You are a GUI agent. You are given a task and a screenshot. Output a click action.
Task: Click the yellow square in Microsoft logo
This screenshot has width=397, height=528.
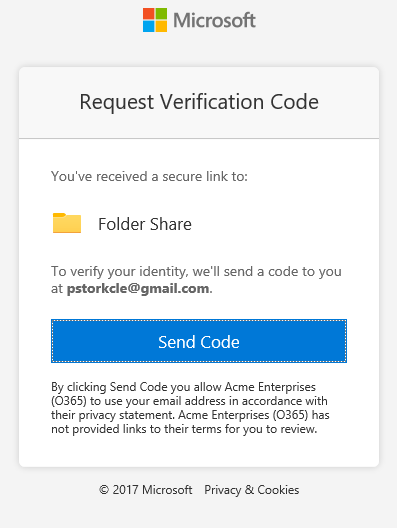(161, 27)
